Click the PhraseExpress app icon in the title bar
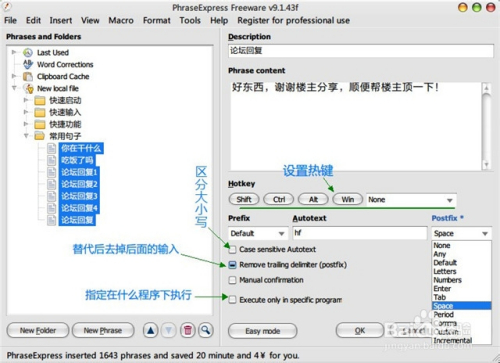The height and width of the screenshot is (363, 500). point(7,6)
